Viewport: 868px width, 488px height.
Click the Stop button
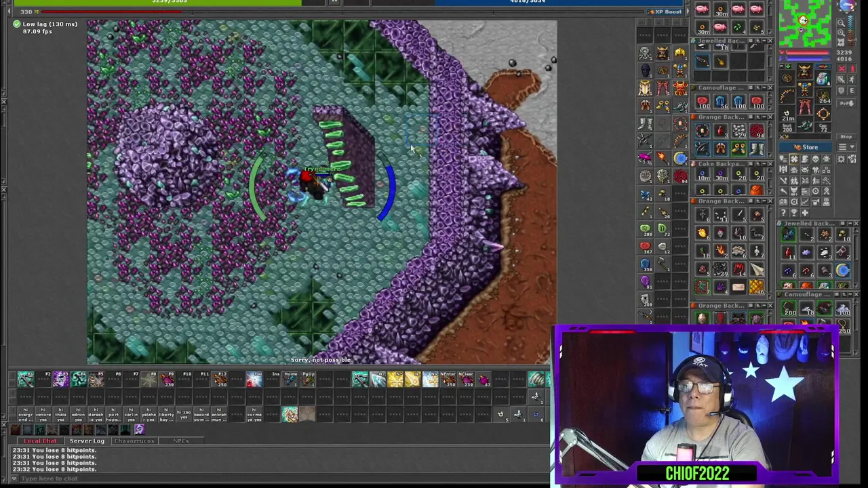846,137
